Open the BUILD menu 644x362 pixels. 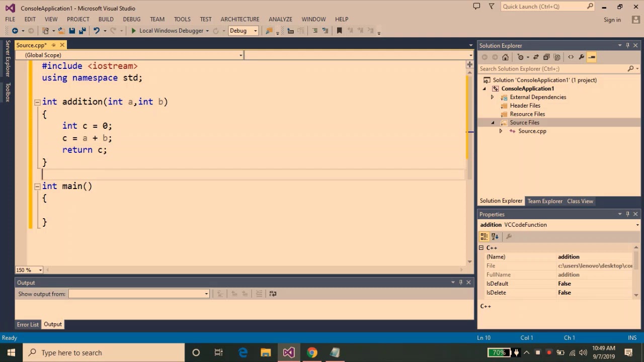[106, 19]
